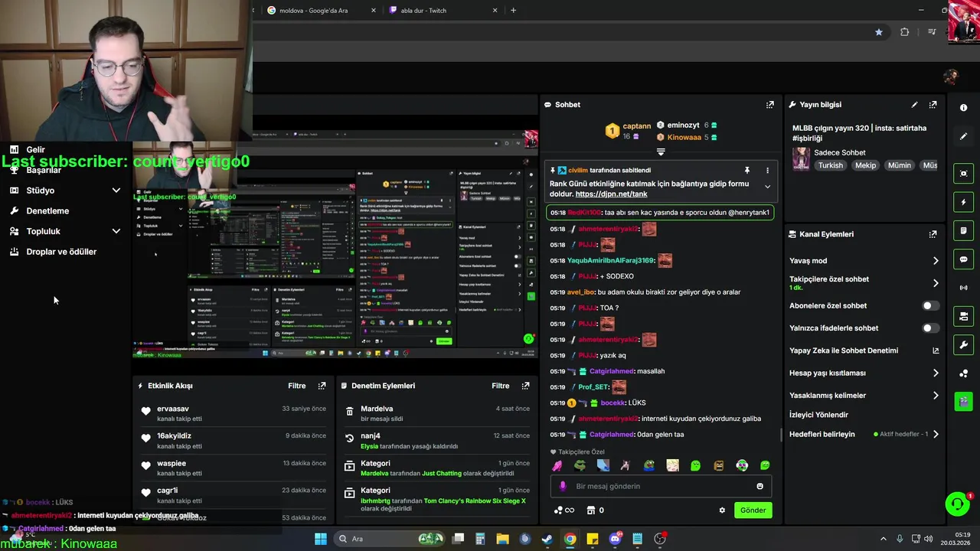
Task: Click the green clapperboard clip icon
Action: pos(963,401)
